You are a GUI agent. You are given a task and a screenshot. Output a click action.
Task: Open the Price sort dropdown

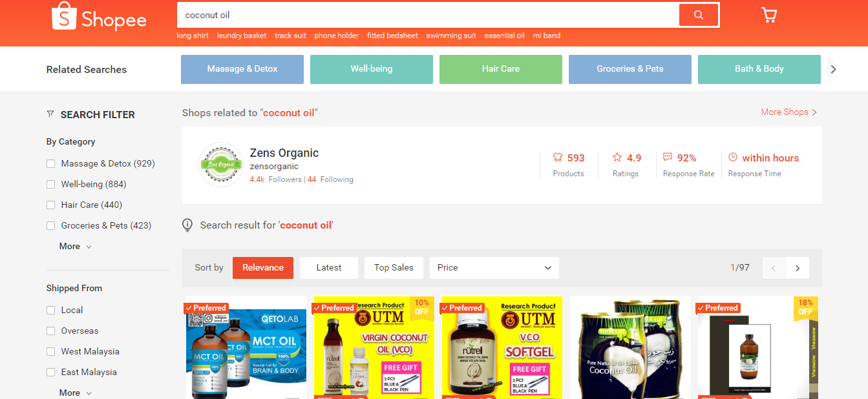[494, 268]
